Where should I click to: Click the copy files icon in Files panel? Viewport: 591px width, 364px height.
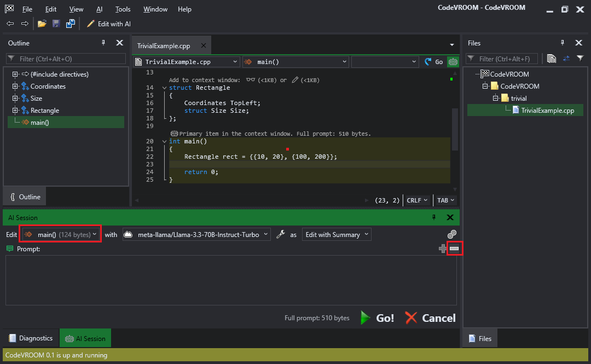pos(552,59)
